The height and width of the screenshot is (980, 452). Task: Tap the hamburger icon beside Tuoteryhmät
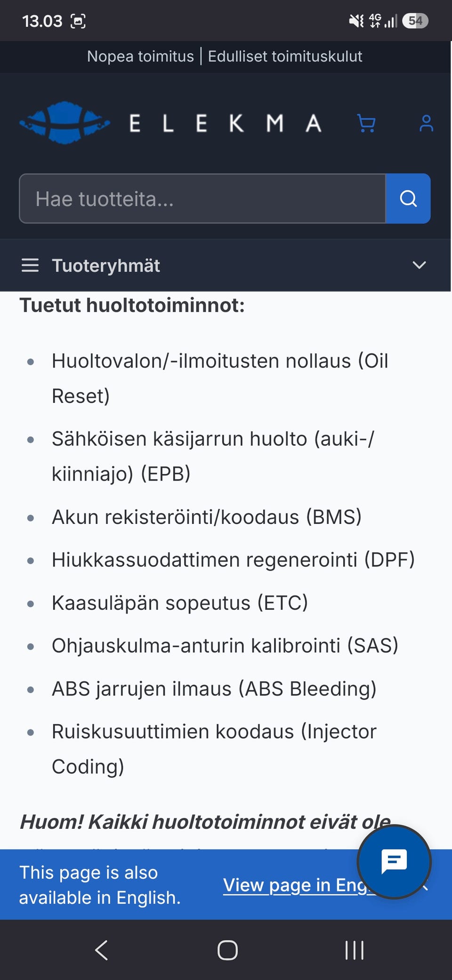pos(30,265)
